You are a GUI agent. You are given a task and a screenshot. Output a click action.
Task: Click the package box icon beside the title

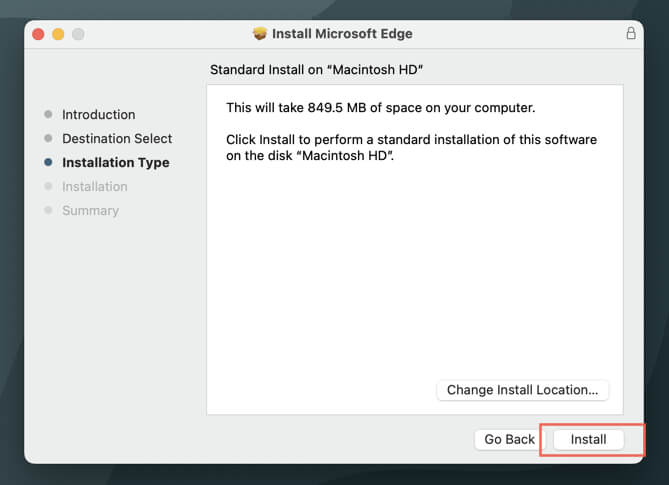click(260, 33)
